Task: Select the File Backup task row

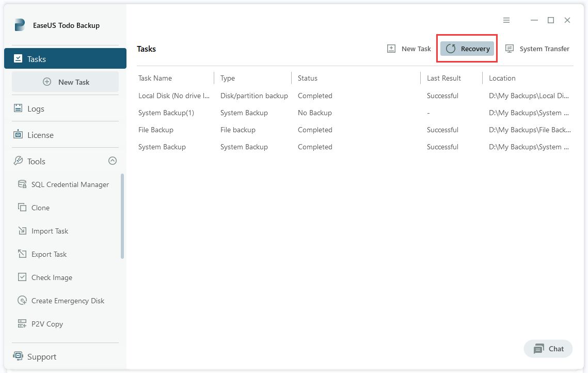Action: (x=156, y=130)
